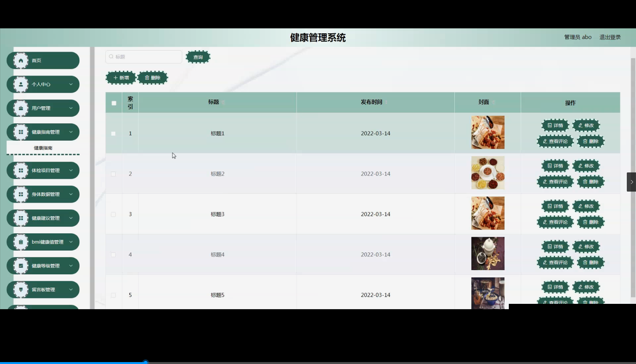Screen dimensions: 636x364
Task: Click the 查询 search button
Action: click(198, 57)
